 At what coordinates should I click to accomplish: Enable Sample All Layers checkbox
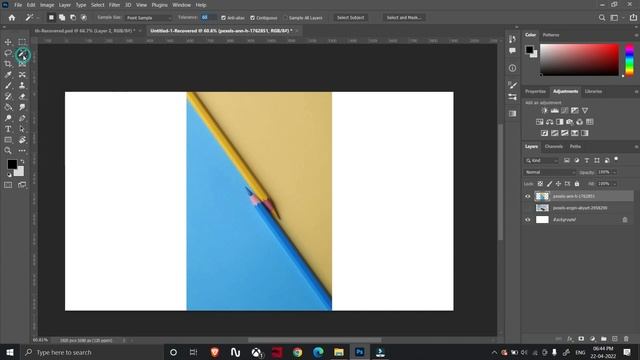[x=285, y=18]
